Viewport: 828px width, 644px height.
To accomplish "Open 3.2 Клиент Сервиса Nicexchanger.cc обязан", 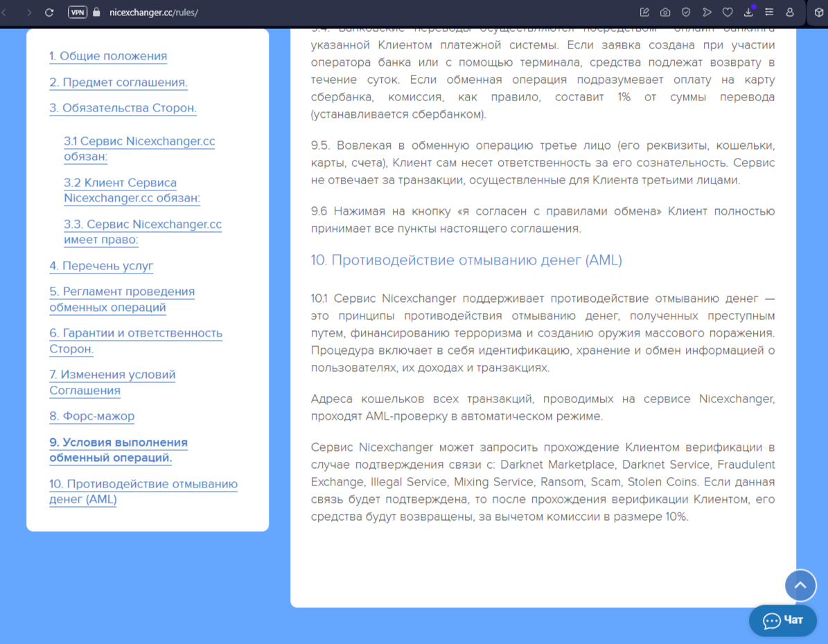I will [x=132, y=190].
